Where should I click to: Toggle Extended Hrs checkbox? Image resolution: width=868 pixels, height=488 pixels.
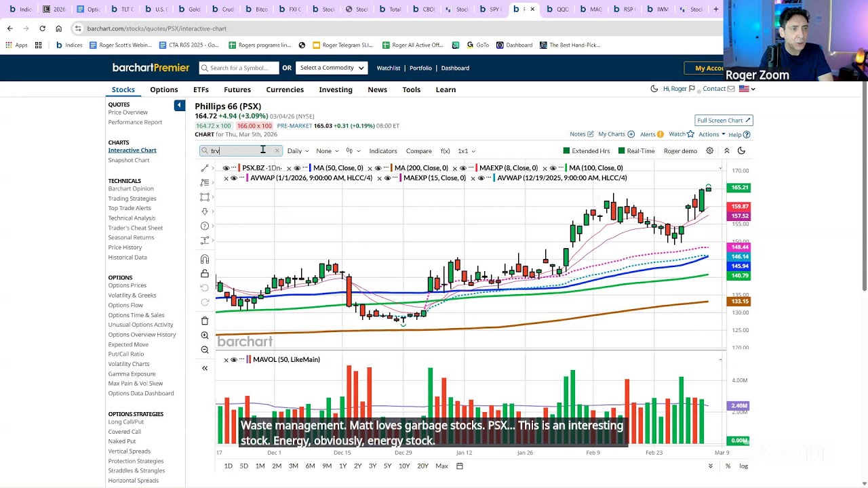click(586, 150)
